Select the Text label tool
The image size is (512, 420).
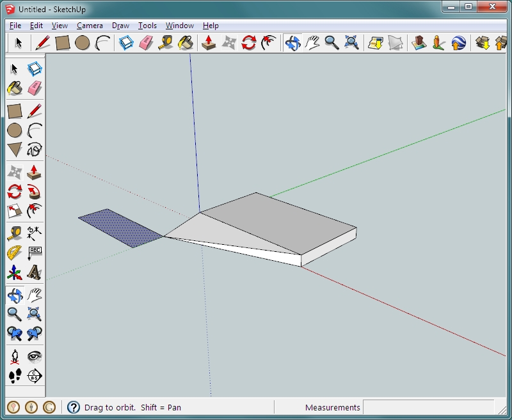35,253
